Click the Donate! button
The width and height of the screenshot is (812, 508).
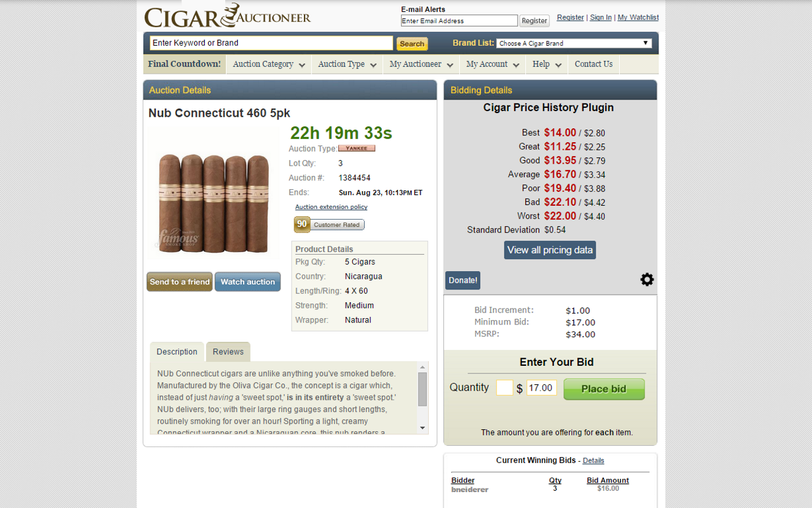(x=462, y=280)
